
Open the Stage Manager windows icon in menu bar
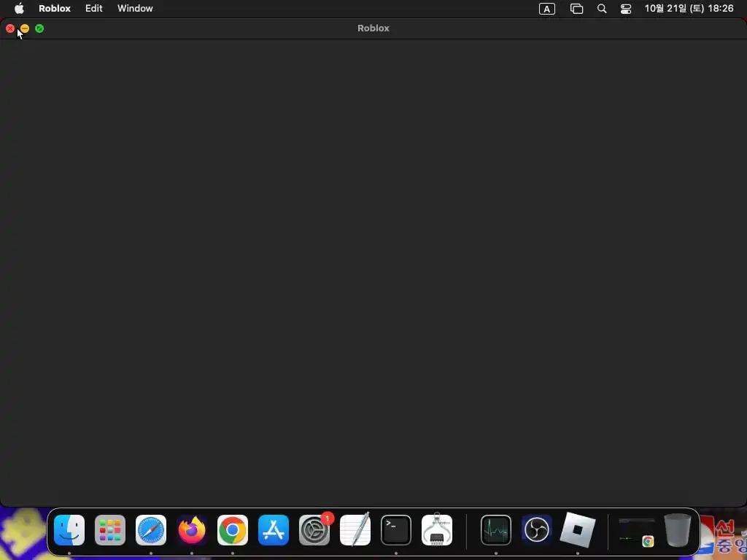pos(577,9)
